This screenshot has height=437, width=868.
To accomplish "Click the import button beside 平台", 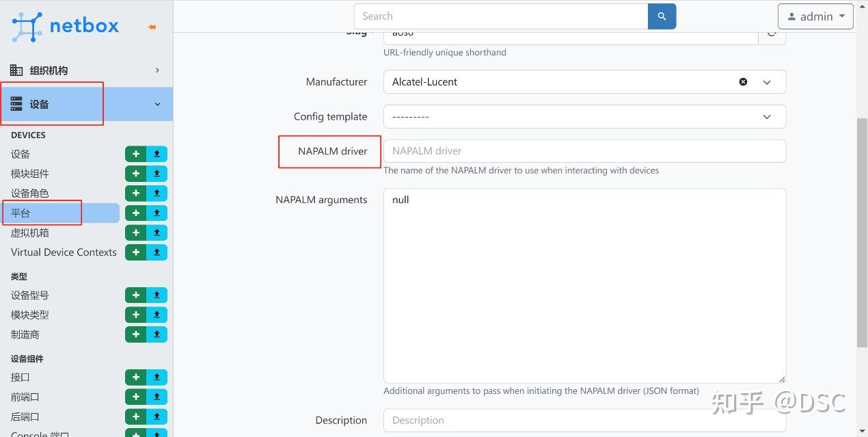I will [157, 213].
